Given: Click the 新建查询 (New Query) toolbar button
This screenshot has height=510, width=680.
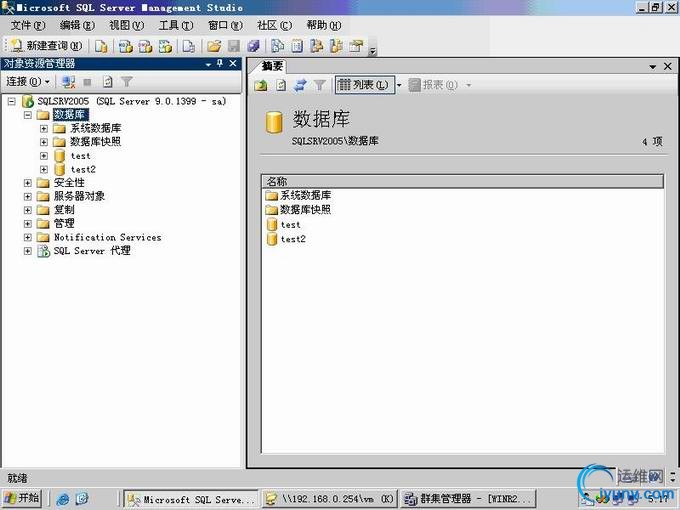Looking at the screenshot, I should (46, 46).
